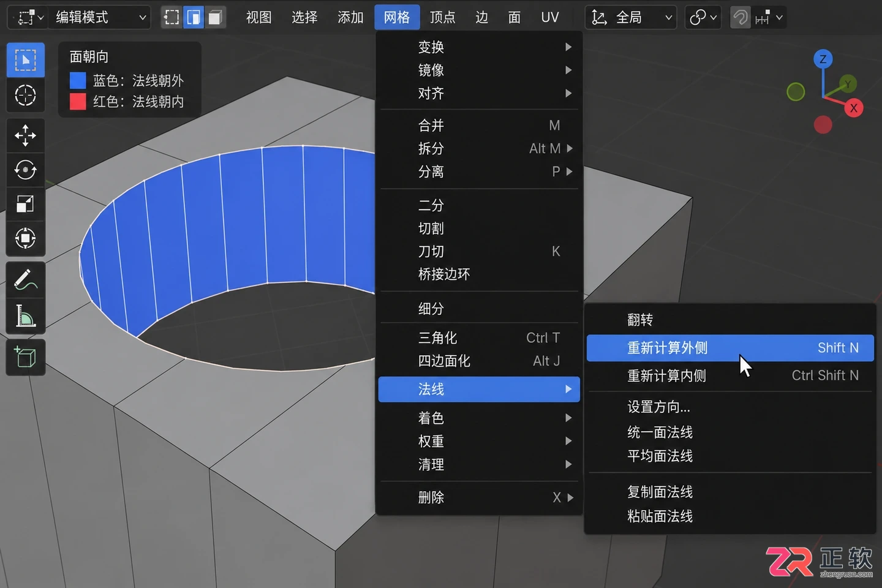Select 粘贴面法线 in the submenu
Viewport: 882px width, 588px height.
(730, 516)
